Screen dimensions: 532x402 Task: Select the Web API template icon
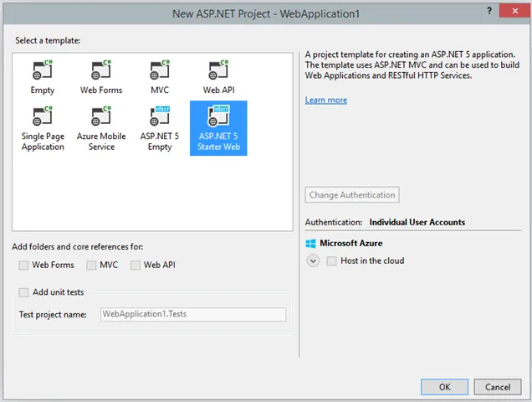click(218, 70)
